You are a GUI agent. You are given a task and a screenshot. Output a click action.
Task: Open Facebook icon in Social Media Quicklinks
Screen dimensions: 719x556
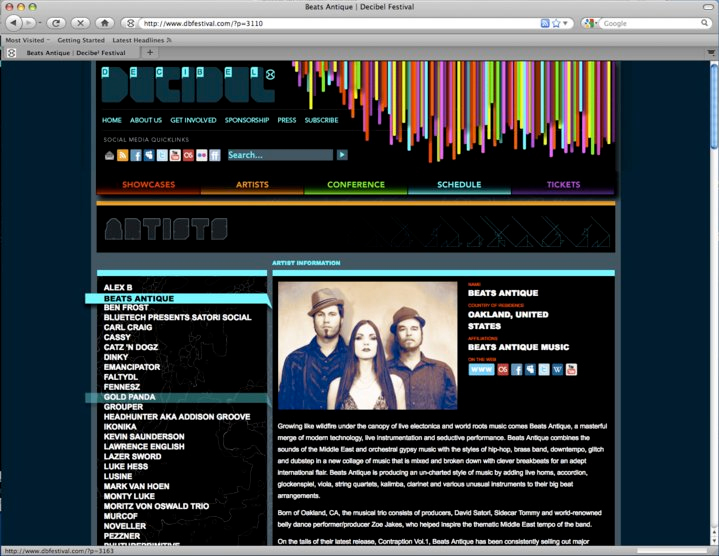point(136,155)
